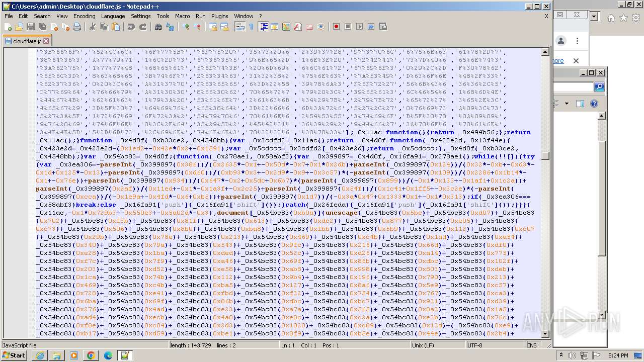This screenshot has height=362, width=644.
Task: Click the Paste clipboard icon
Action: (x=116, y=27)
